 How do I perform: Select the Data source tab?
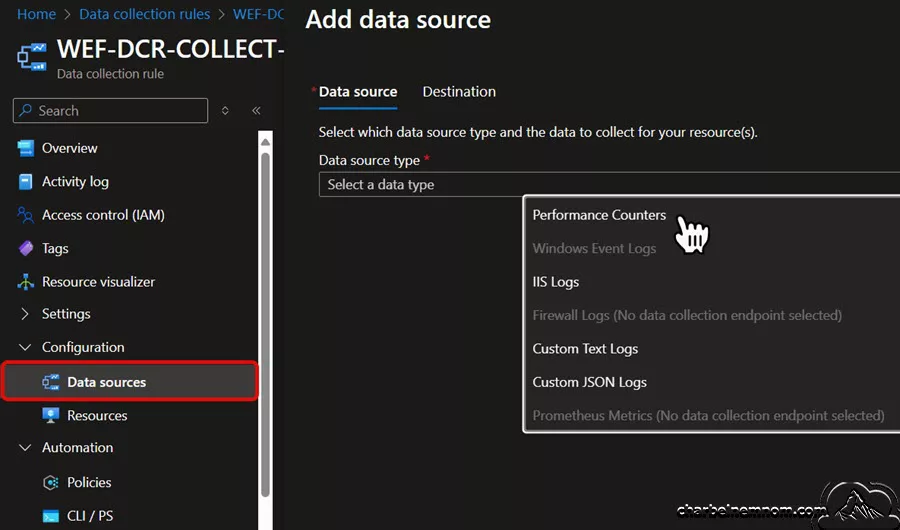[x=358, y=91]
